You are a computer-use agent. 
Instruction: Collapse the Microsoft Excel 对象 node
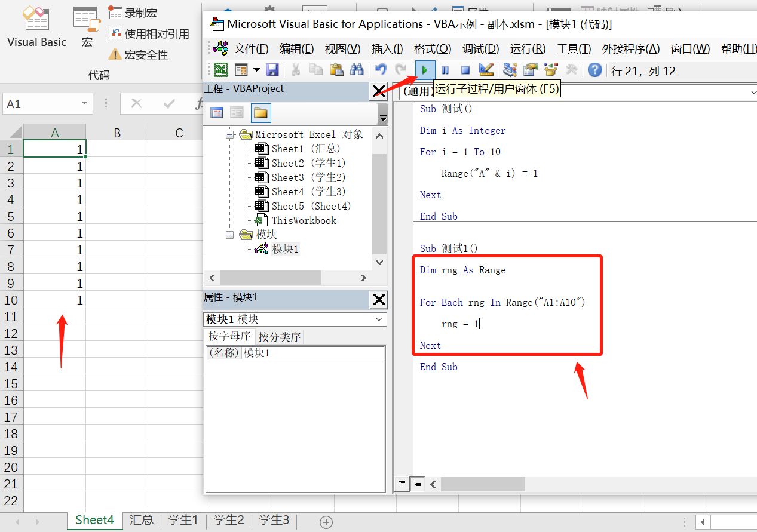point(229,134)
